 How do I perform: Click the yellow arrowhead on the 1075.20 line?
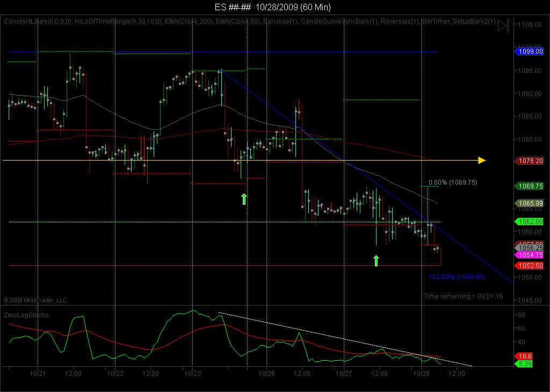click(482, 161)
